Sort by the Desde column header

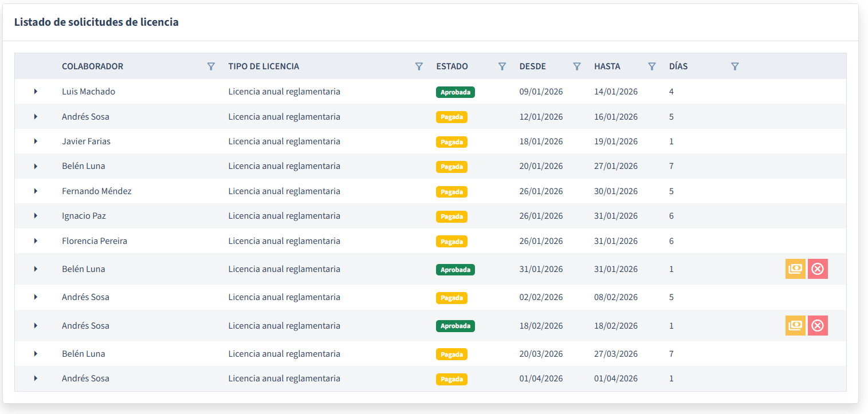click(x=532, y=66)
